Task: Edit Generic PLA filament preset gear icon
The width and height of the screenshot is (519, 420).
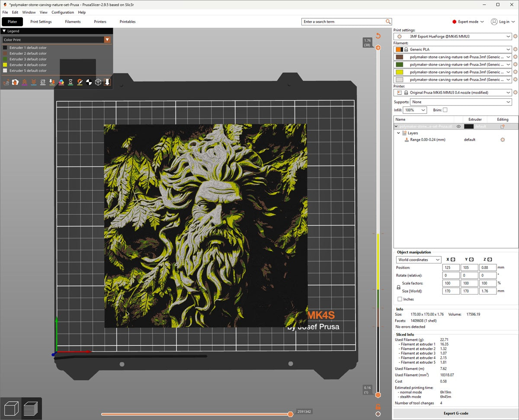Action: pyautogui.click(x=515, y=49)
